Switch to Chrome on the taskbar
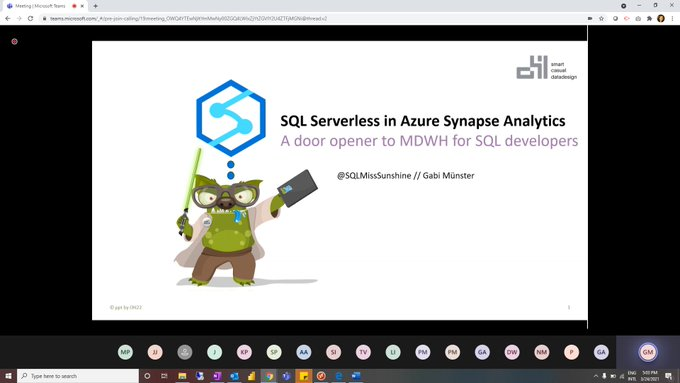The image size is (680, 383). pyautogui.click(x=269, y=376)
